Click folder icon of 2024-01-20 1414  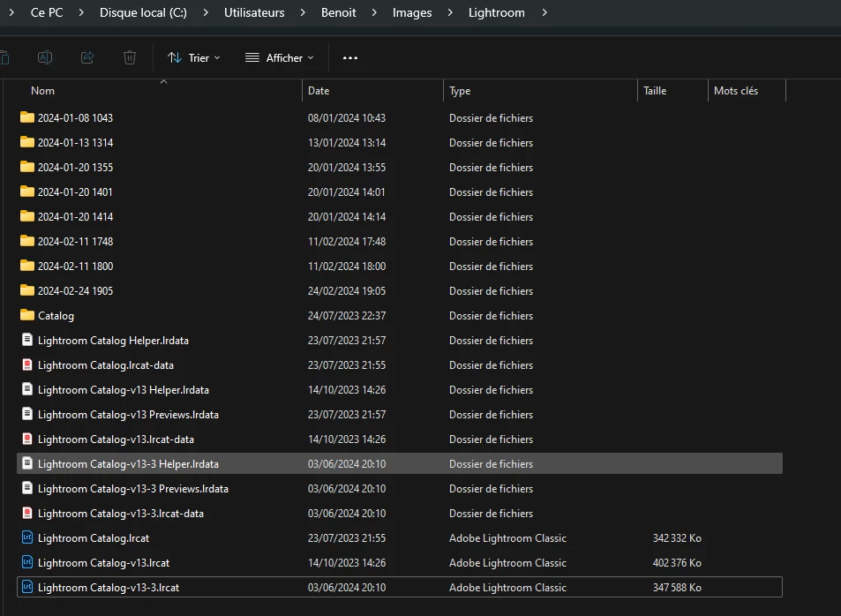click(26, 215)
